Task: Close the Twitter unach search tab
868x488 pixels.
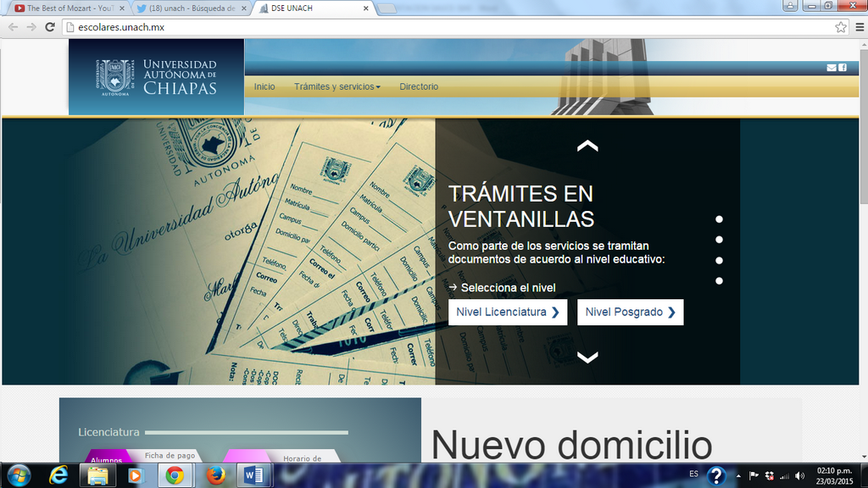Action: pyautogui.click(x=243, y=8)
